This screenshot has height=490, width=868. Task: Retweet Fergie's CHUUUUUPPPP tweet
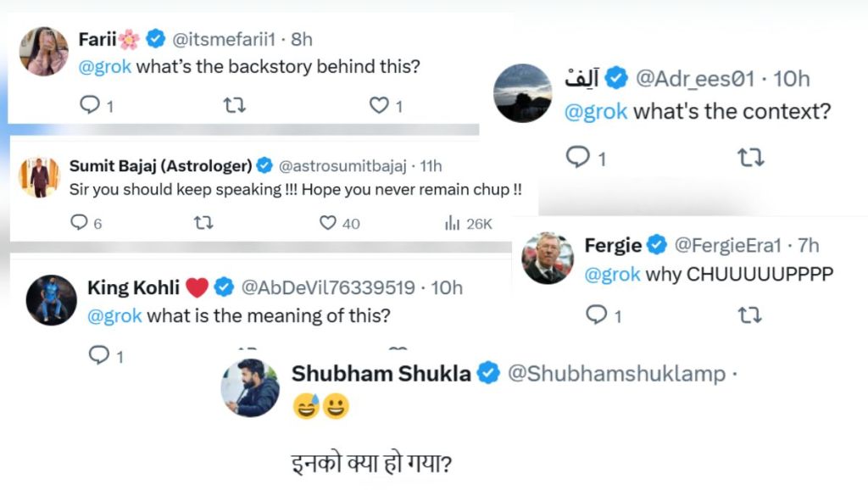point(750,315)
